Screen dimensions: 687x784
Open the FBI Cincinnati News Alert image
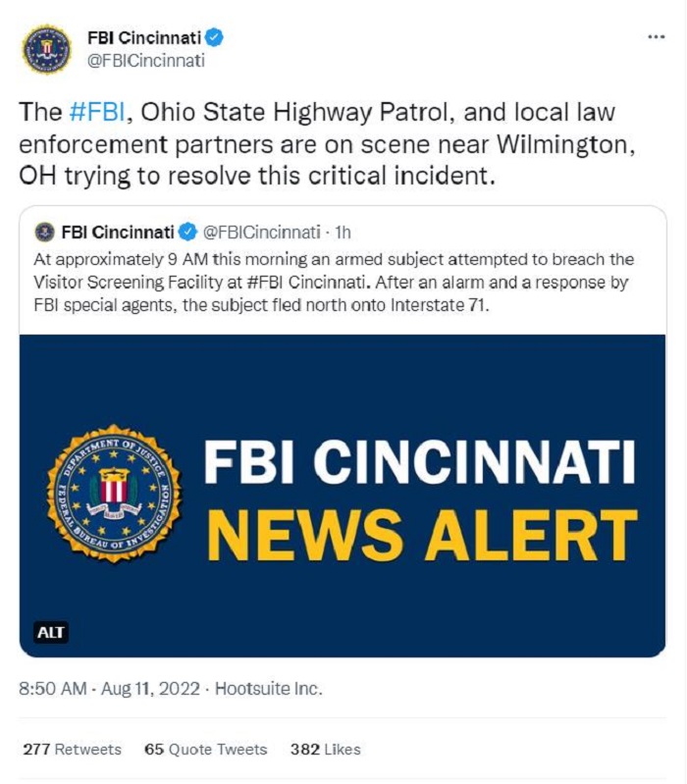tap(343, 496)
